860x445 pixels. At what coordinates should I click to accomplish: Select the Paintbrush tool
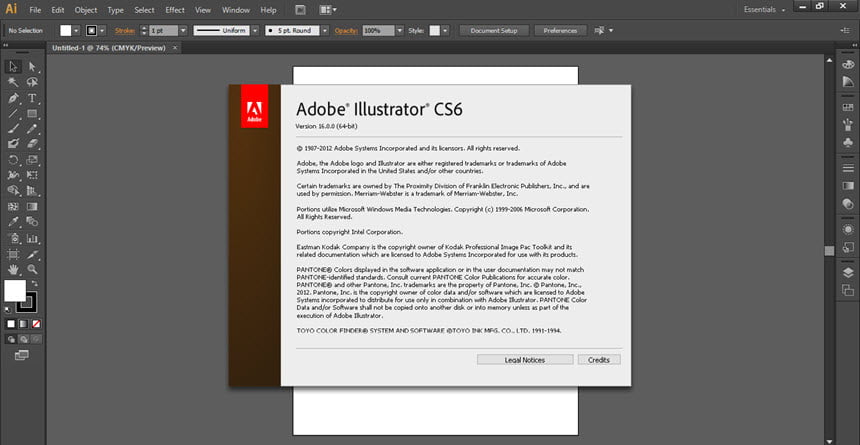[x=13, y=128]
